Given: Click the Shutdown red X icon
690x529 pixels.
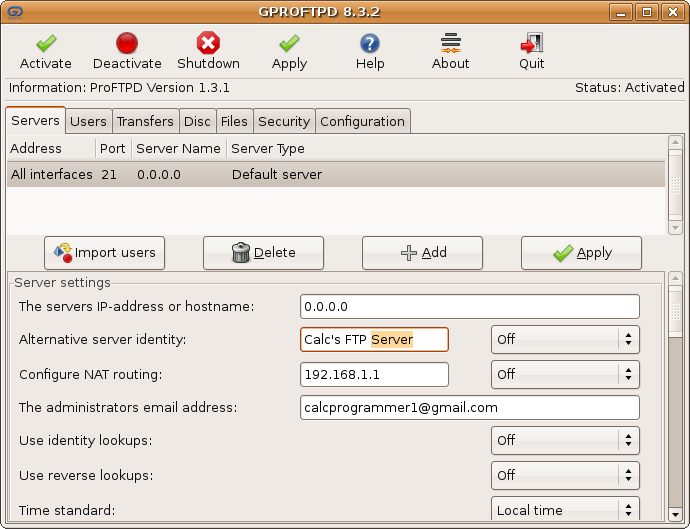Looking at the screenshot, I should pos(208,43).
